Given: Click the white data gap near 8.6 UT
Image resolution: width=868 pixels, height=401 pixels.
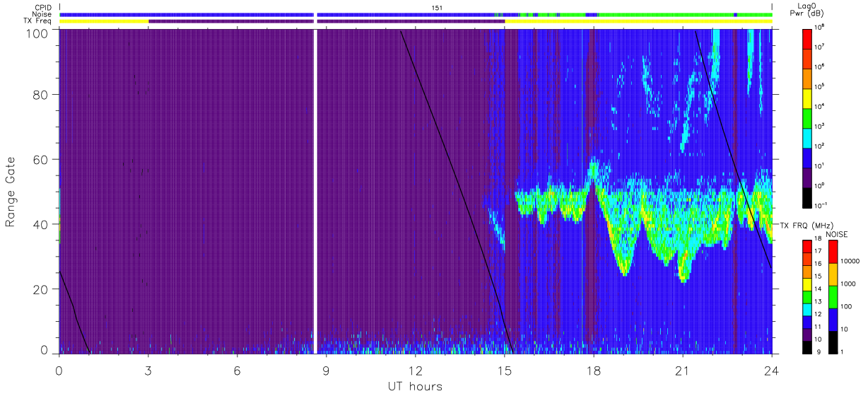Looking at the screenshot, I should point(316,191).
